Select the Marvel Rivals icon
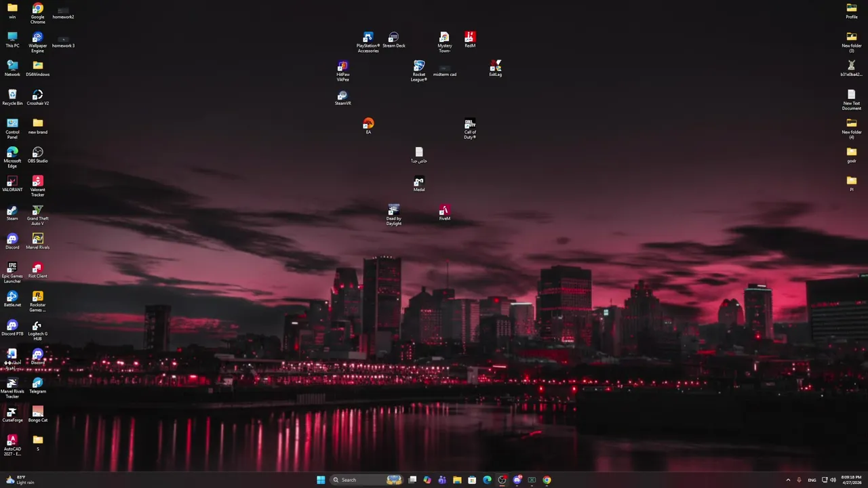 pyautogui.click(x=38, y=241)
